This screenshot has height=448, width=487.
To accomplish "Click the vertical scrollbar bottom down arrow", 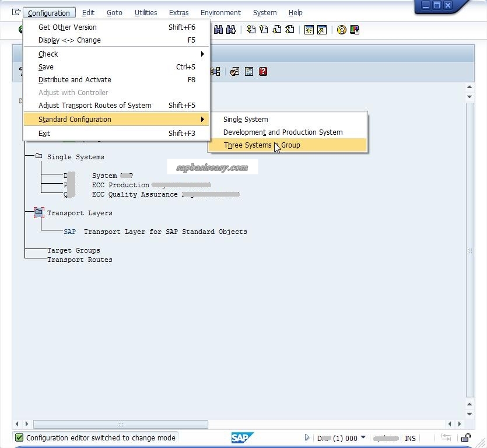I will pyautogui.click(x=470, y=414).
